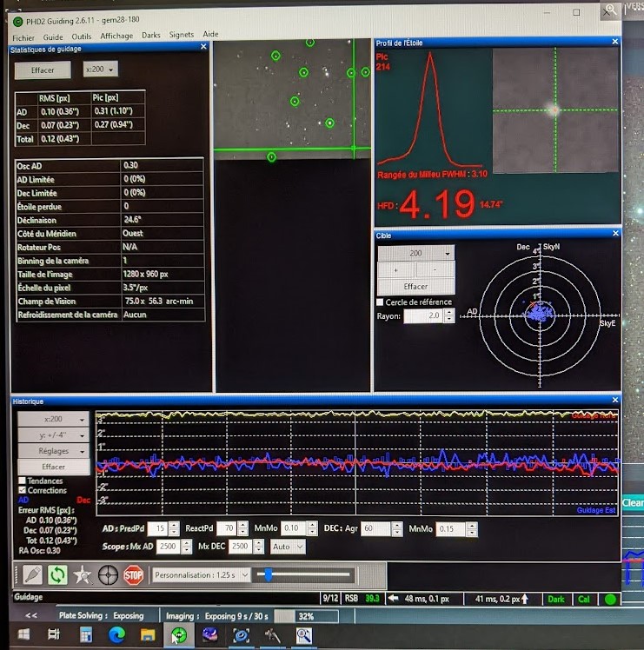Open the 200 dropdown in Cible panel

[416, 253]
